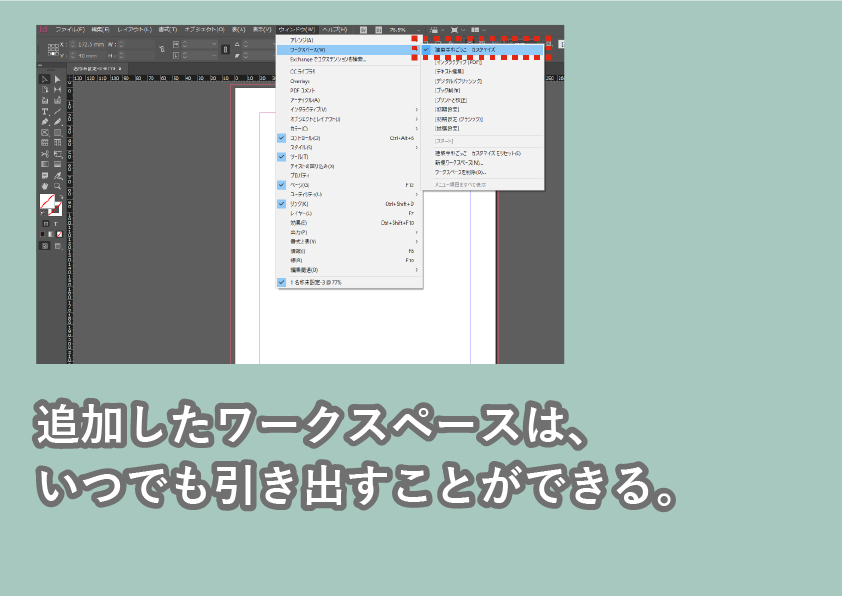Expand the 書式と表 submenu
Viewport: 842px width, 596px height.
(x=347, y=242)
